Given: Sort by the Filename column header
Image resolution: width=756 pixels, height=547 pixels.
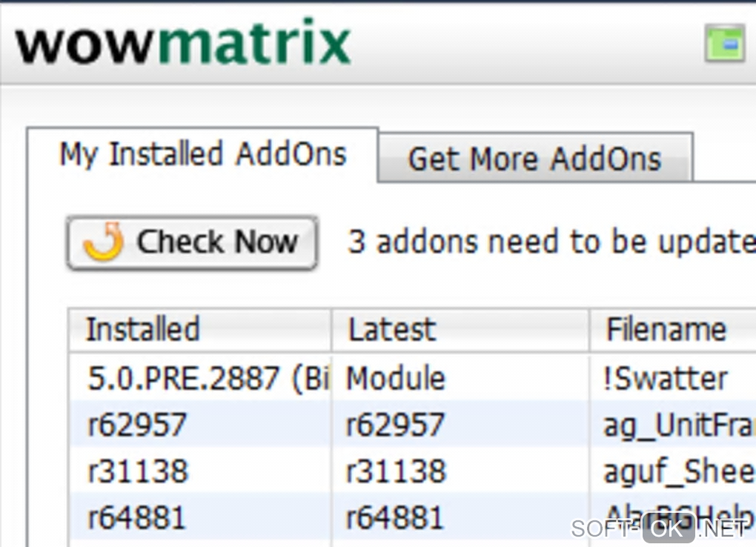Looking at the screenshot, I should 672,330.
